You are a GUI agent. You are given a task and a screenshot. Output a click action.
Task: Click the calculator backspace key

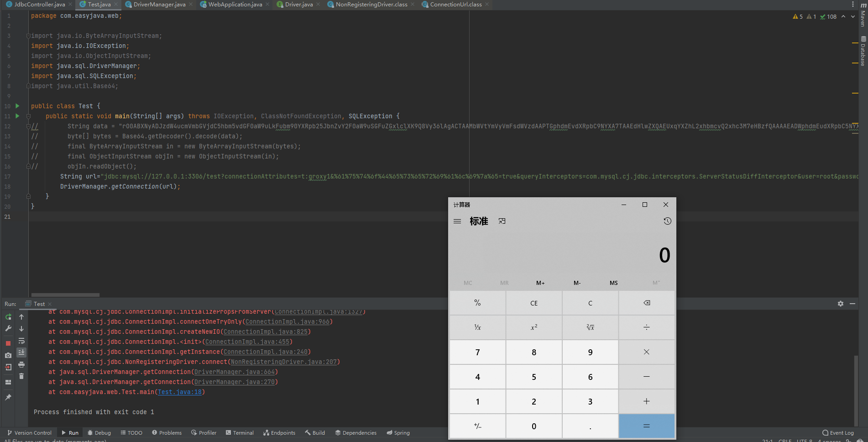647,303
